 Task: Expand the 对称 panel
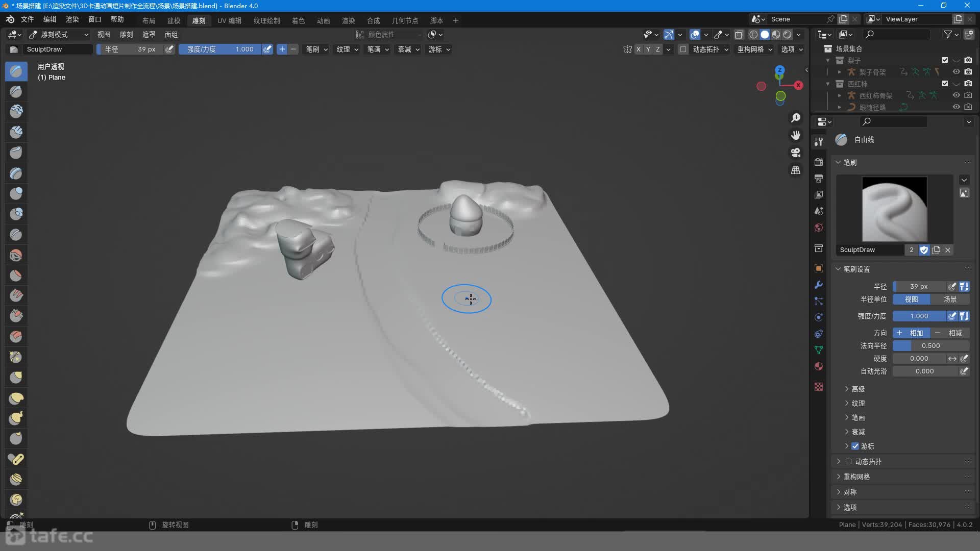(850, 492)
